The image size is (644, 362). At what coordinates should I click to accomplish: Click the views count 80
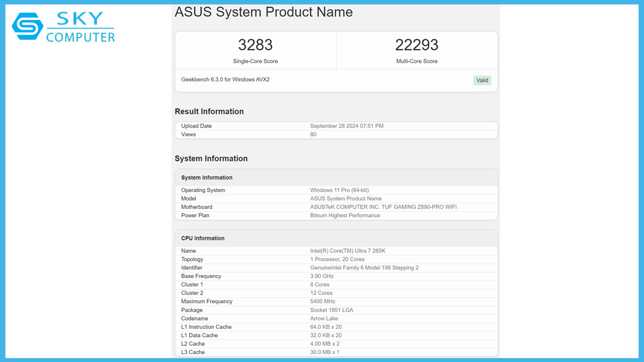click(313, 135)
